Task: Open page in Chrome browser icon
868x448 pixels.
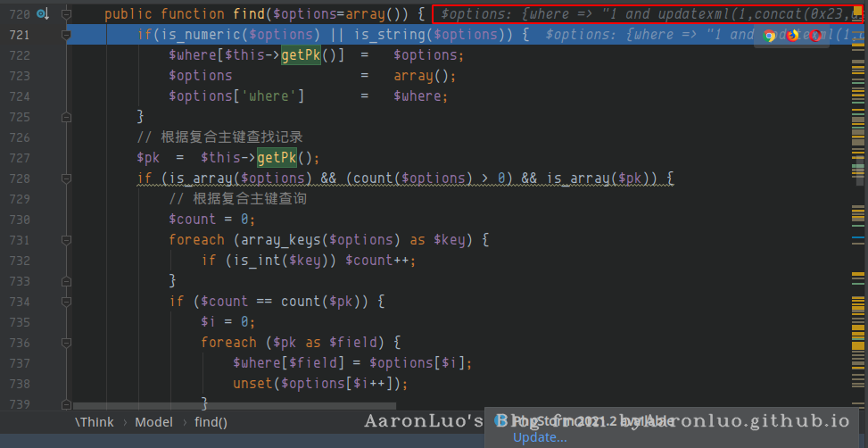Action: click(x=770, y=36)
